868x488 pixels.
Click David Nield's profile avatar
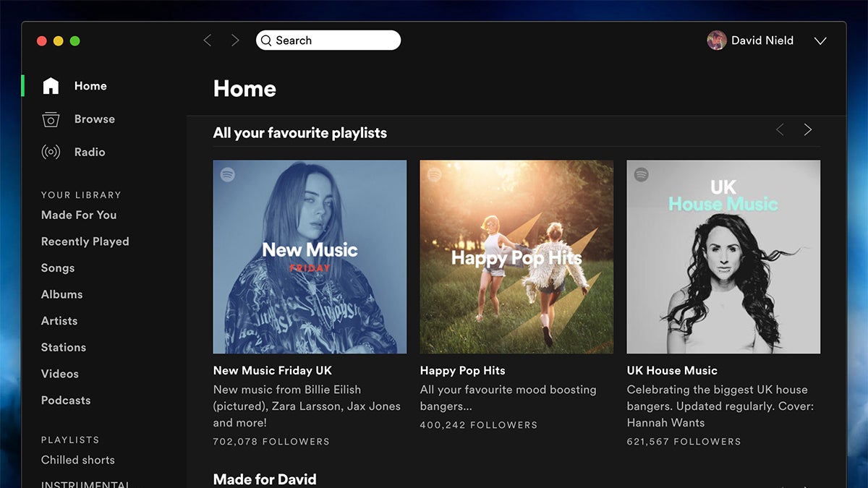[x=716, y=40]
